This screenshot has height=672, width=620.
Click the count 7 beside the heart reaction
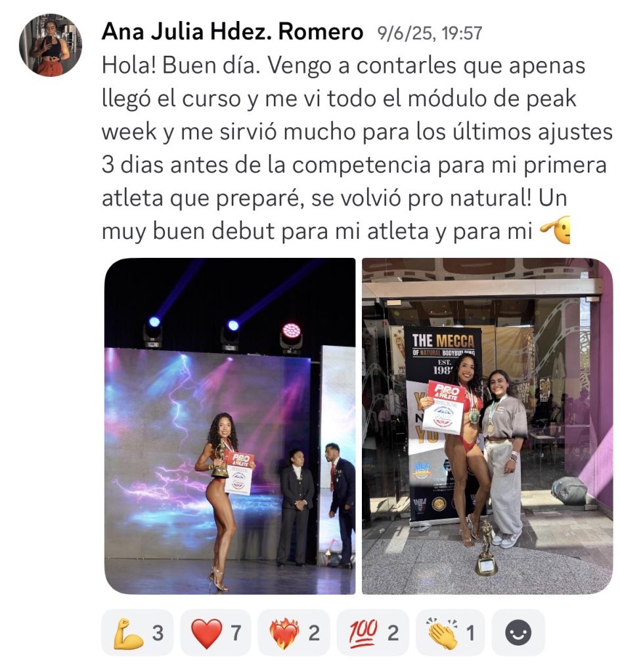[x=236, y=633]
